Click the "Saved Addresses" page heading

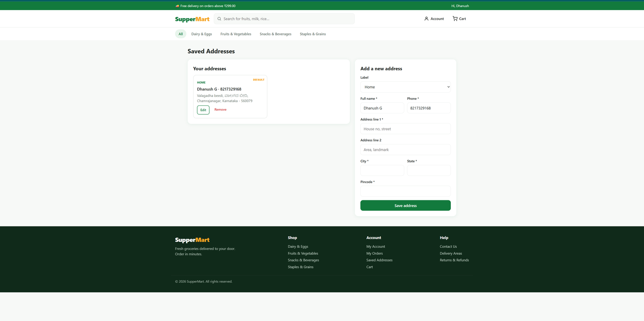tap(211, 51)
